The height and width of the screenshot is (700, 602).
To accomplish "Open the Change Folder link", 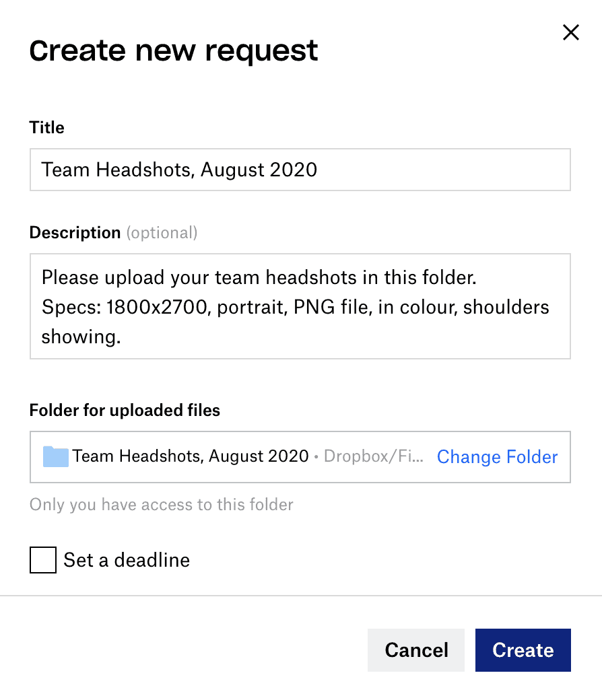I will click(x=497, y=457).
